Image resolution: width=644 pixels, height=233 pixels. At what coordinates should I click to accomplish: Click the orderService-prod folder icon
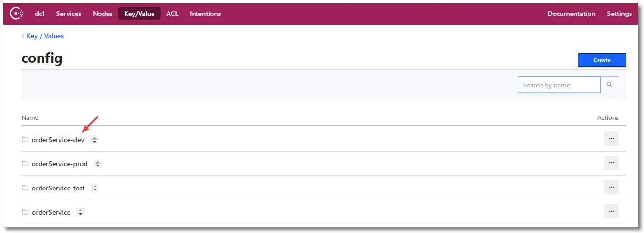pos(25,164)
